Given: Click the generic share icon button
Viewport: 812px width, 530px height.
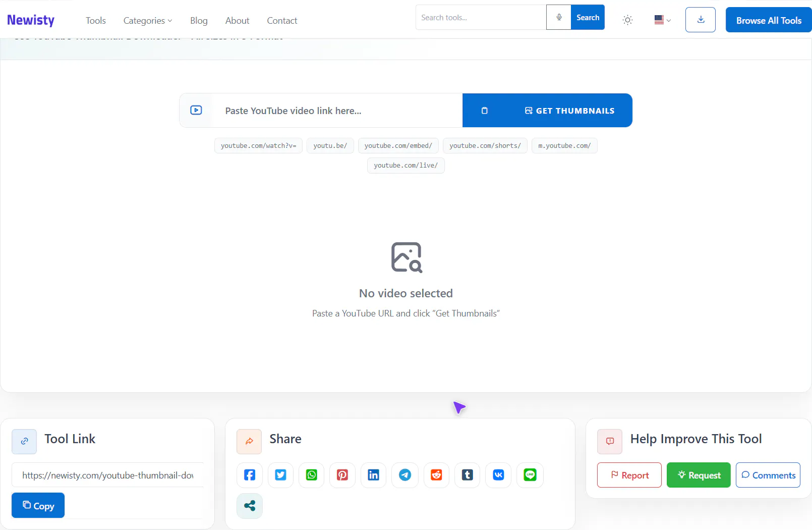Looking at the screenshot, I should (250, 506).
